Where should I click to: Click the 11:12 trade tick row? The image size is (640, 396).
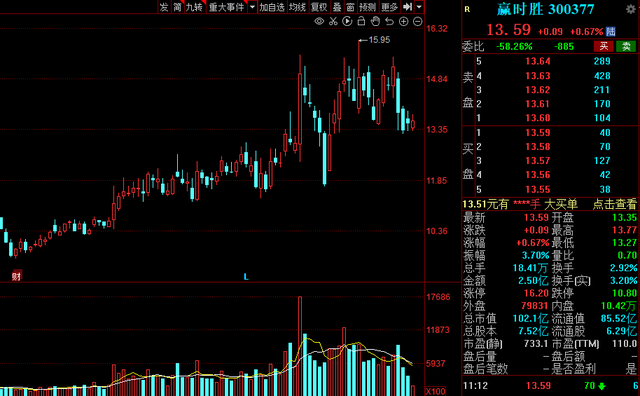point(550,386)
